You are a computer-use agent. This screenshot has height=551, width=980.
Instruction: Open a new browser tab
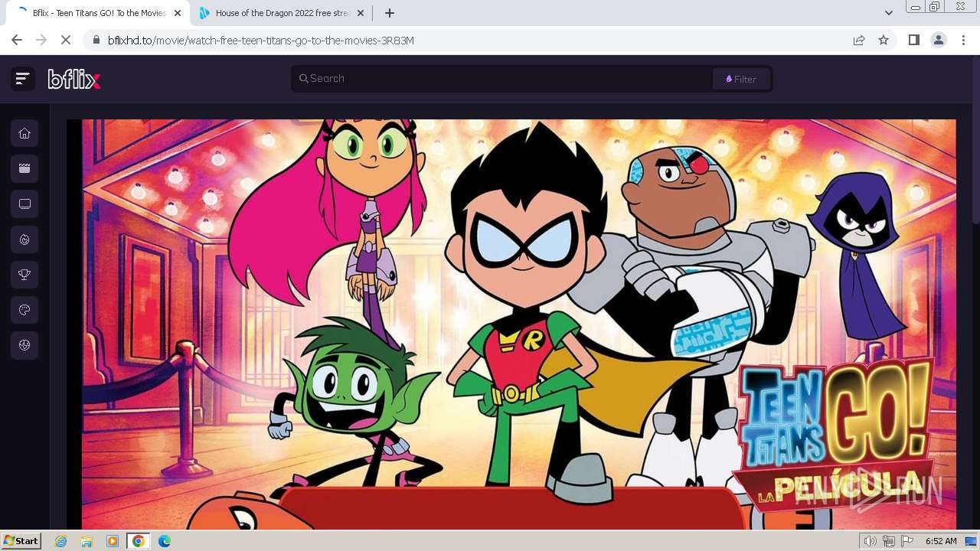coord(389,13)
